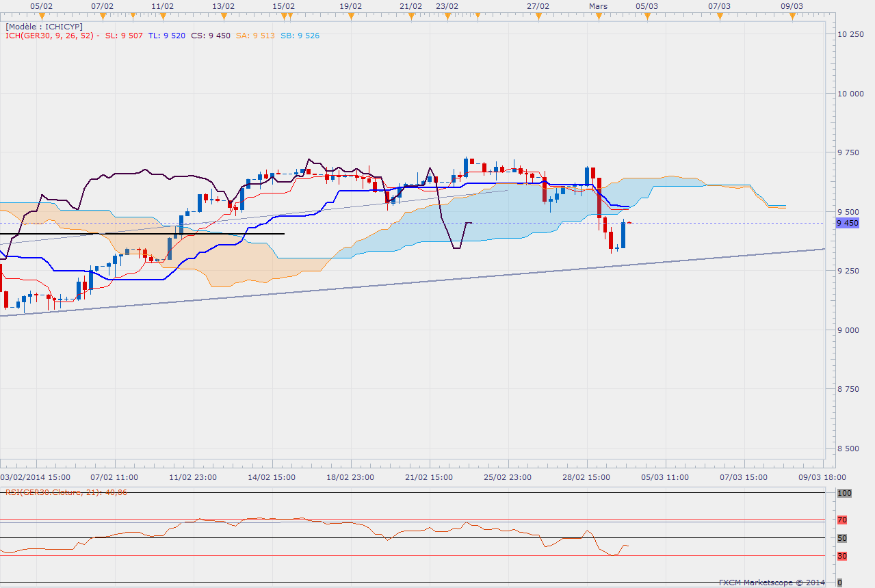
Task: Click the 9 000 price axis label
Action: pos(849,330)
